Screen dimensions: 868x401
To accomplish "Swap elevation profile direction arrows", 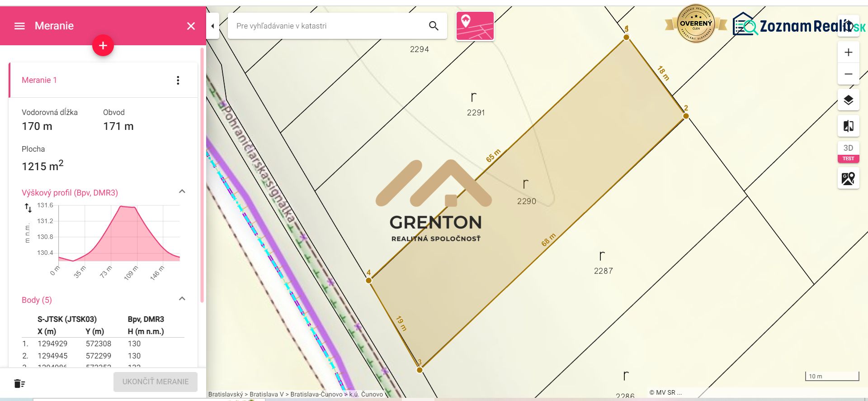I will (28, 208).
